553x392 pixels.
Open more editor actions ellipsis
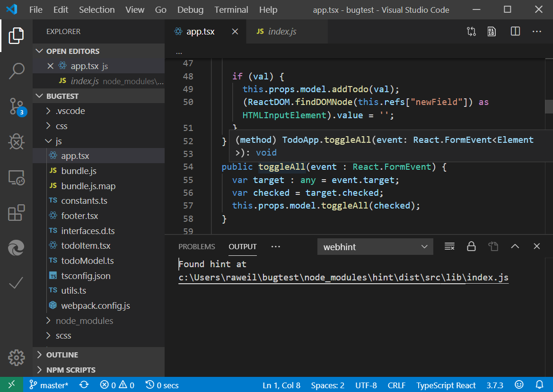point(537,31)
